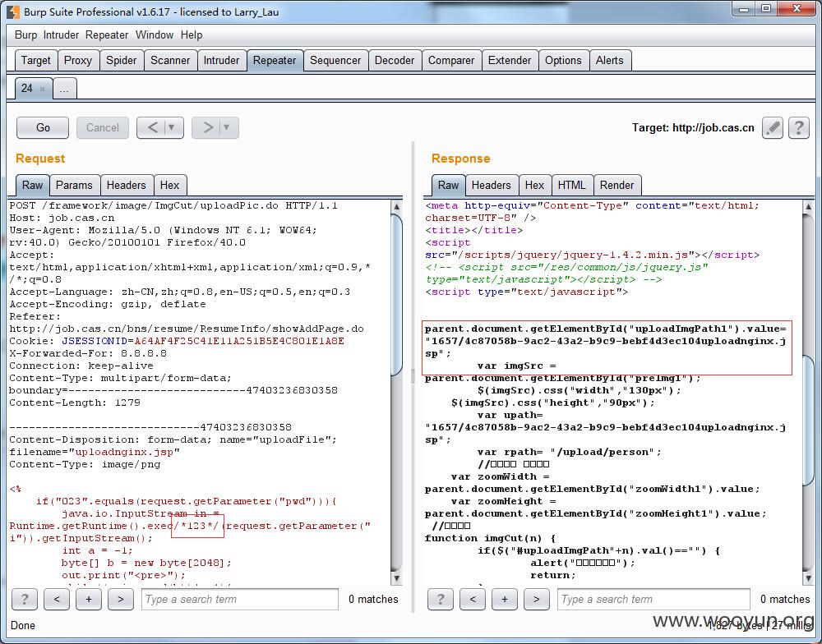Go back to previous request history

pyautogui.click(x=152, y=127)
